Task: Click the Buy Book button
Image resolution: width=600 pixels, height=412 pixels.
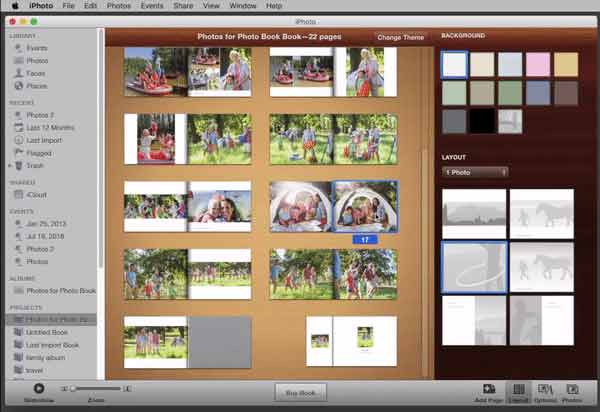Action: [300, 392]
